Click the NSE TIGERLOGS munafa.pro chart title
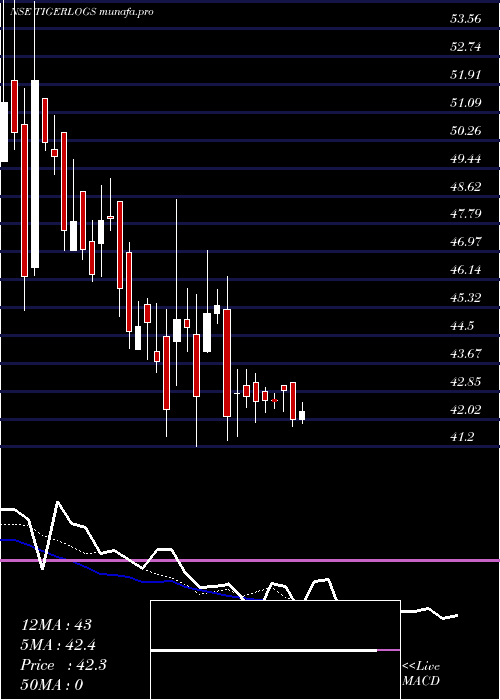The width and height of the screenshot is (500, 700). [x=82, y=12]
